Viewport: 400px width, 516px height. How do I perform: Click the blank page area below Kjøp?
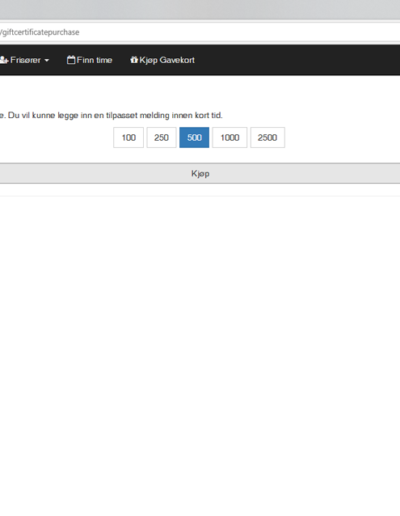click(200, 333)
